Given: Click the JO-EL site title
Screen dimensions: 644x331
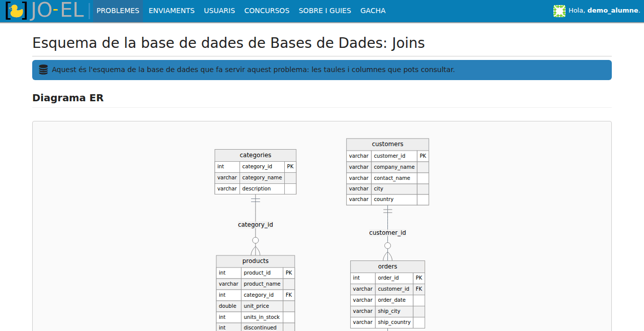Looking at the screenshot, I should click(x=57, y=11).
